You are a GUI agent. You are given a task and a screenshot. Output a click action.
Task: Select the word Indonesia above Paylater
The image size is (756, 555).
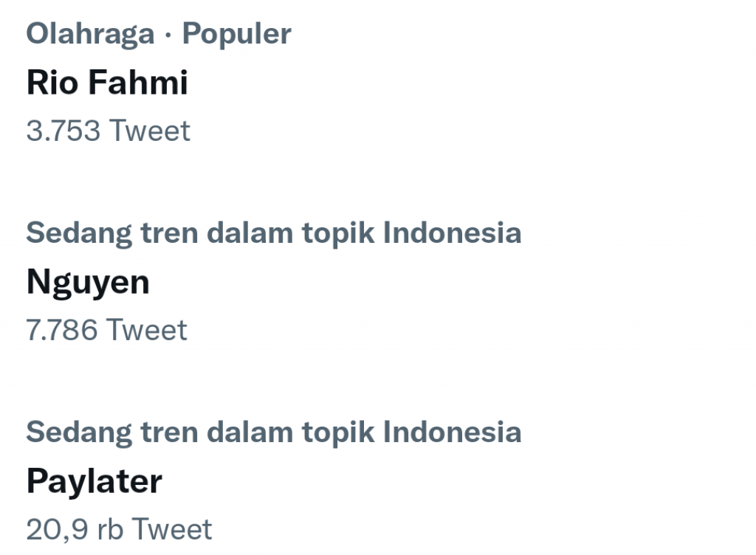452,432
